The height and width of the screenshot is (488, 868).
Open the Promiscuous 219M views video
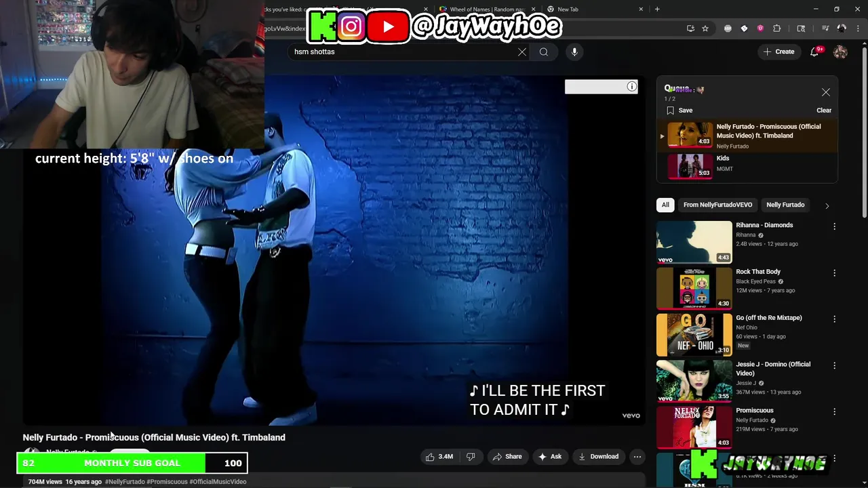(x=755, y=411)
